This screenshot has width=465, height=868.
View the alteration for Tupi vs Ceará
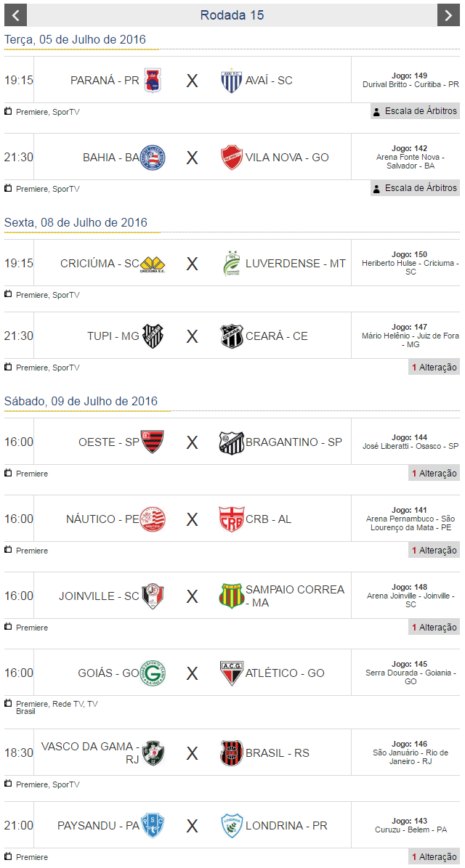click(x=434, y=367)
